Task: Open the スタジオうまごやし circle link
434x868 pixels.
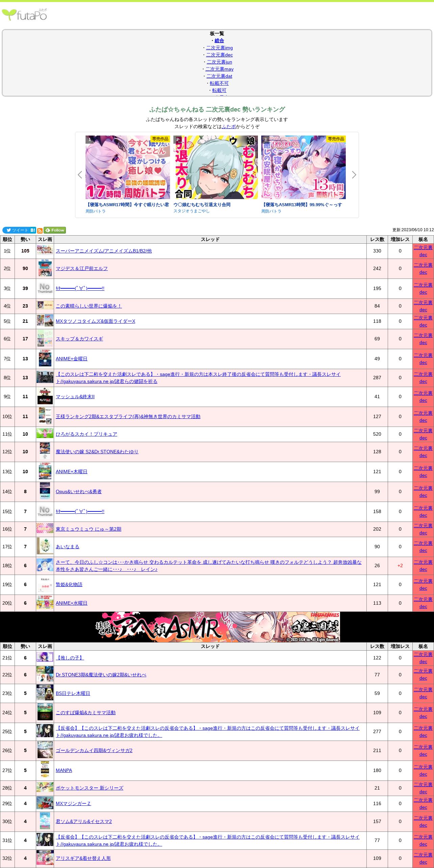Action: click(x=192, y=211)
